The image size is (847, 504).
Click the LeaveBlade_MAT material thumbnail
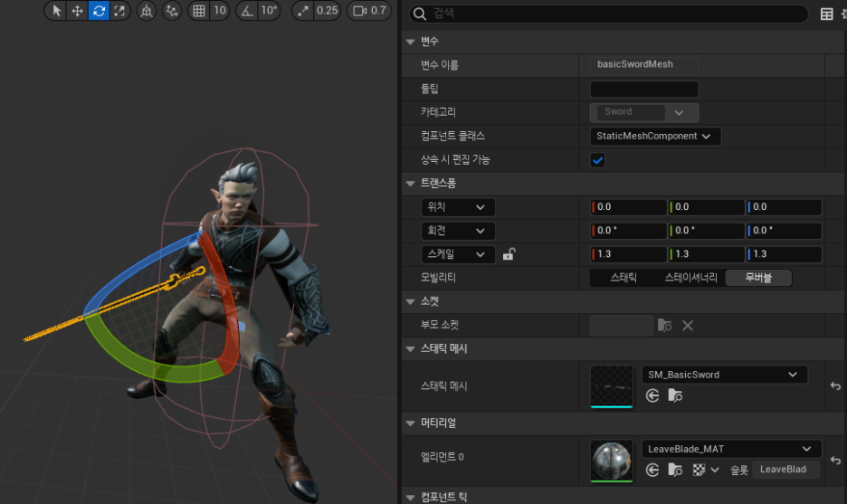[x=612, y=461]
